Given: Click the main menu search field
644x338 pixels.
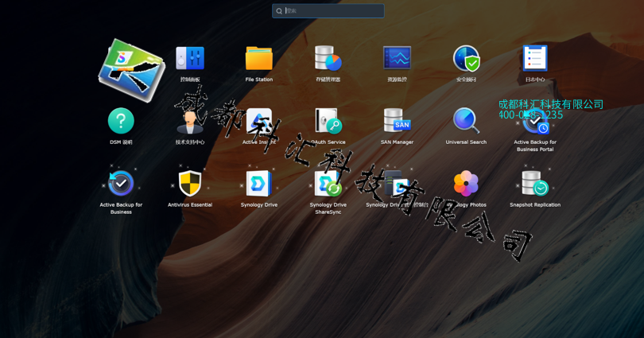Looking at the screenshot, I should coord(328,10).
